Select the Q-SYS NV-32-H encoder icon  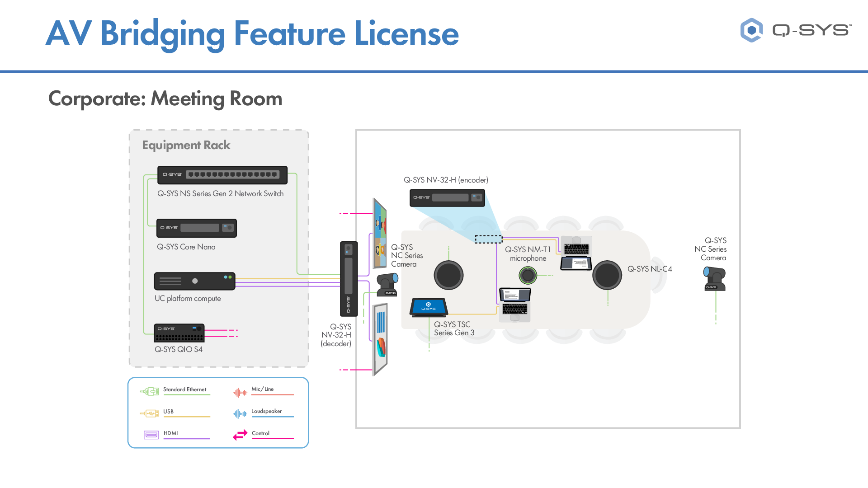click(447, 197)
